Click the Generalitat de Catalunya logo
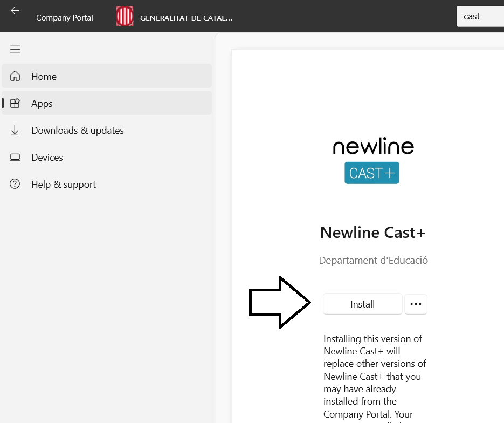Image resolution: width=504 pixels, height=423 pixels. click(125, 17)
